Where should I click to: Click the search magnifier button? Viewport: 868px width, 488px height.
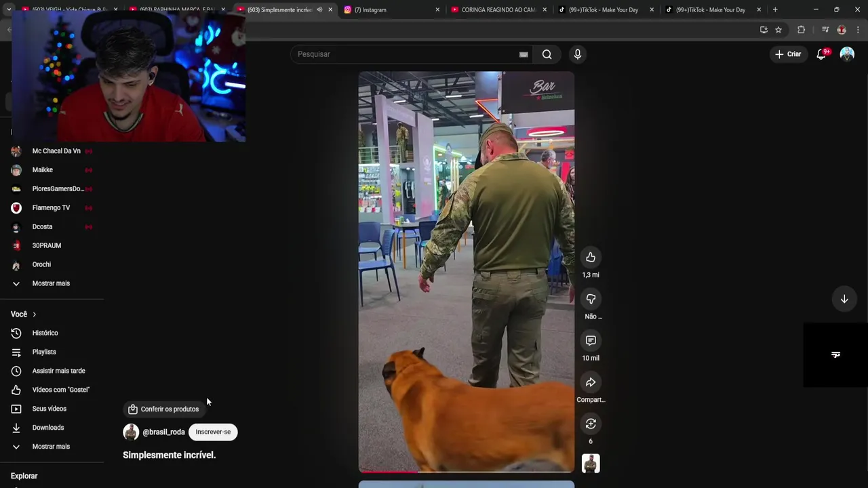click(547, 54)
